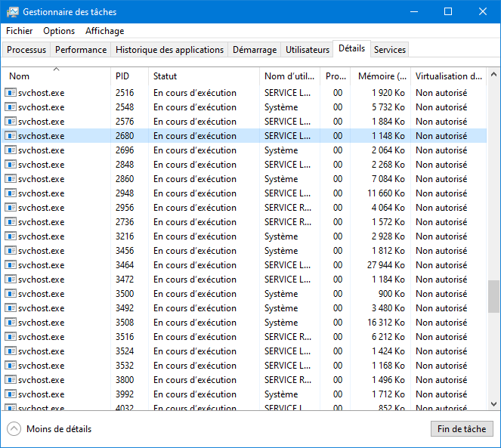Image resolution: width=501 pixels, height=448 pixels.
Task: Click the PID 3992 cell
Action: tap(125, 394)
